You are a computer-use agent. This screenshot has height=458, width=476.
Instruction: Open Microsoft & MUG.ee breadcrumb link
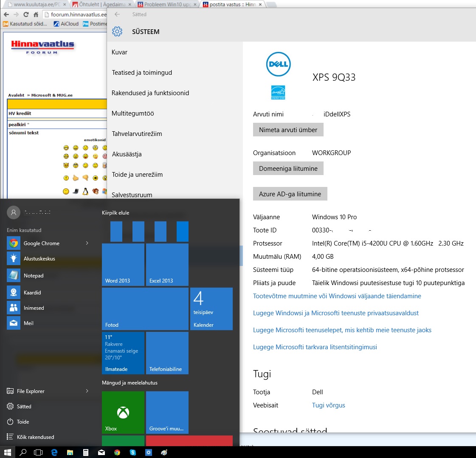click(52, 95)
